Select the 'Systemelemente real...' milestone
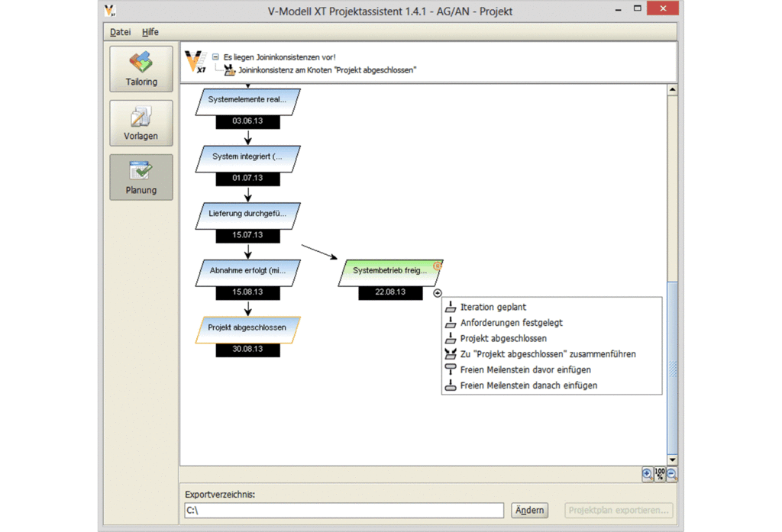Screen dimensions: 782x532 (x=247, y=102)
